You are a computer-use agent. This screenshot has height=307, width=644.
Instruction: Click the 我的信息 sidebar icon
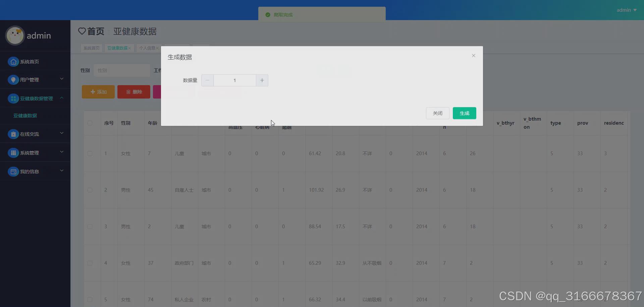tap(13, 172)
